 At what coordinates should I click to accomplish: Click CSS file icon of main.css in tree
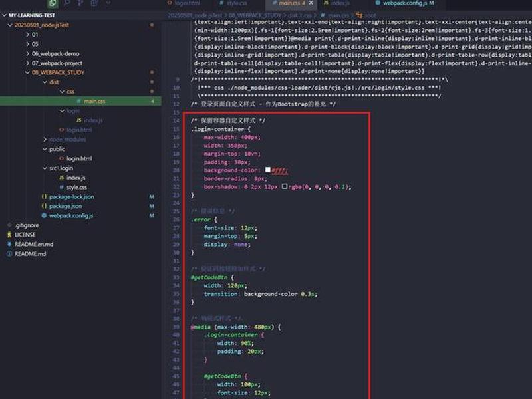78,101
